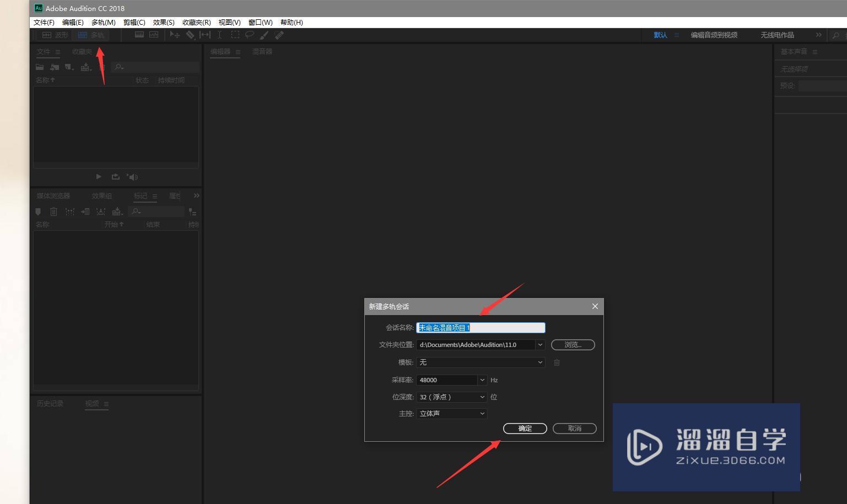Open 窗口(W) menu
This screenshot has width=847, height=504.
point(261,23)
